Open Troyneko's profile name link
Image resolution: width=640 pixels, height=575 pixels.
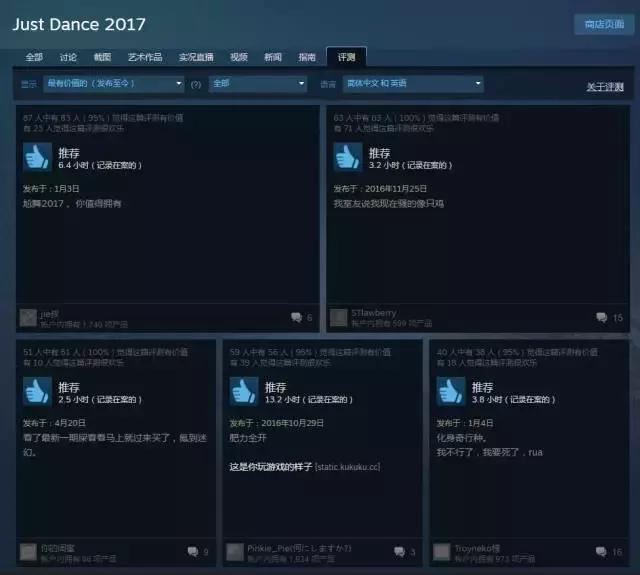tap(477, 548)
